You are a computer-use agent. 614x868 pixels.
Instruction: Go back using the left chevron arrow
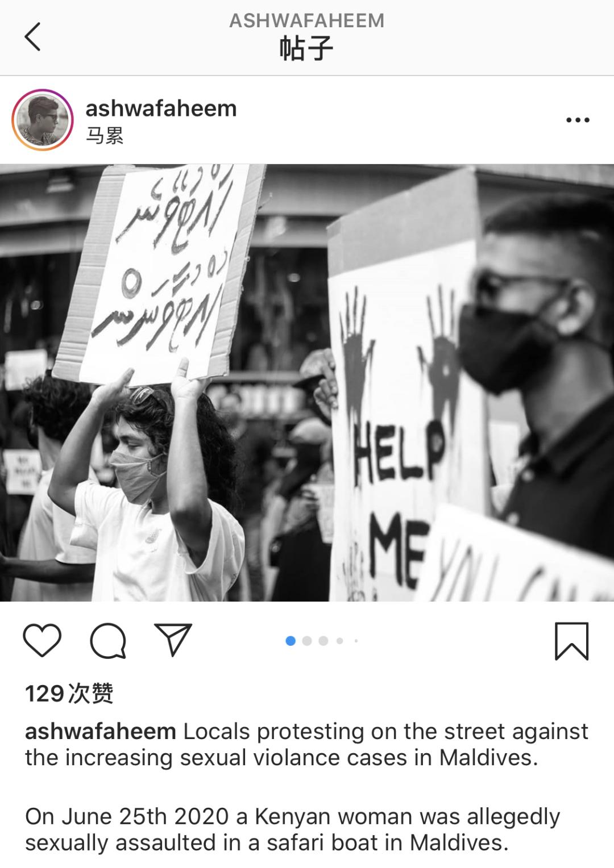[32, 37]
